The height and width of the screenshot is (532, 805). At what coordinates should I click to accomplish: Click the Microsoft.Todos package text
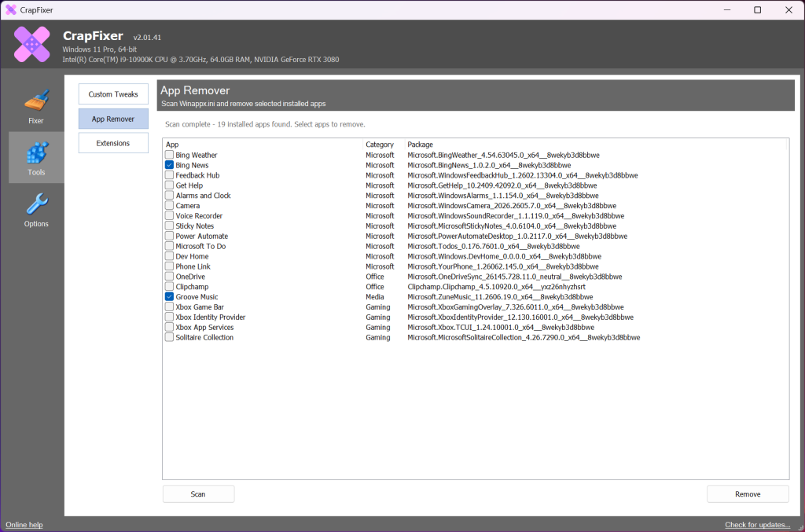(x=494, y=246)
